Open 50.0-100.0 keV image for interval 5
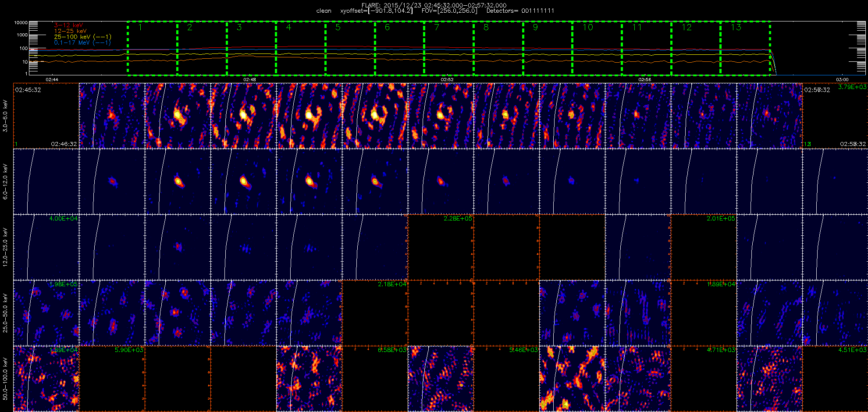 click(x=309, y=379)
